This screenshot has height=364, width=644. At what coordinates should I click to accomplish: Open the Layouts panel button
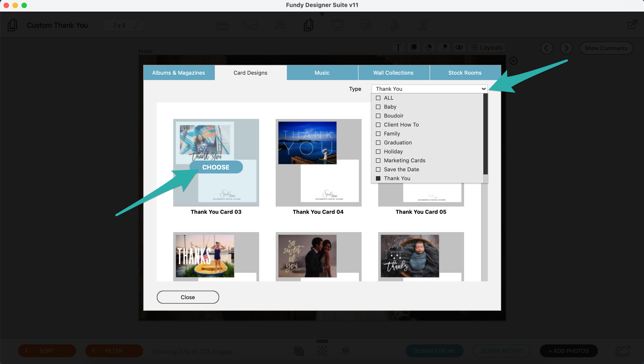tap(487, 47)
